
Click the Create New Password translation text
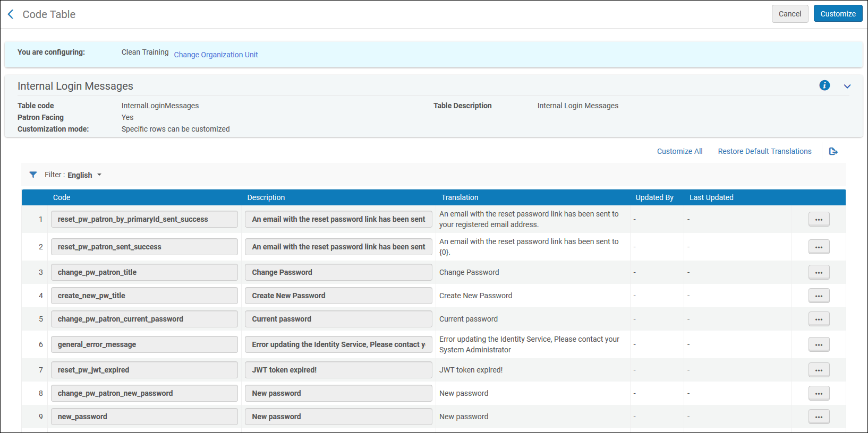coord(475,296)
